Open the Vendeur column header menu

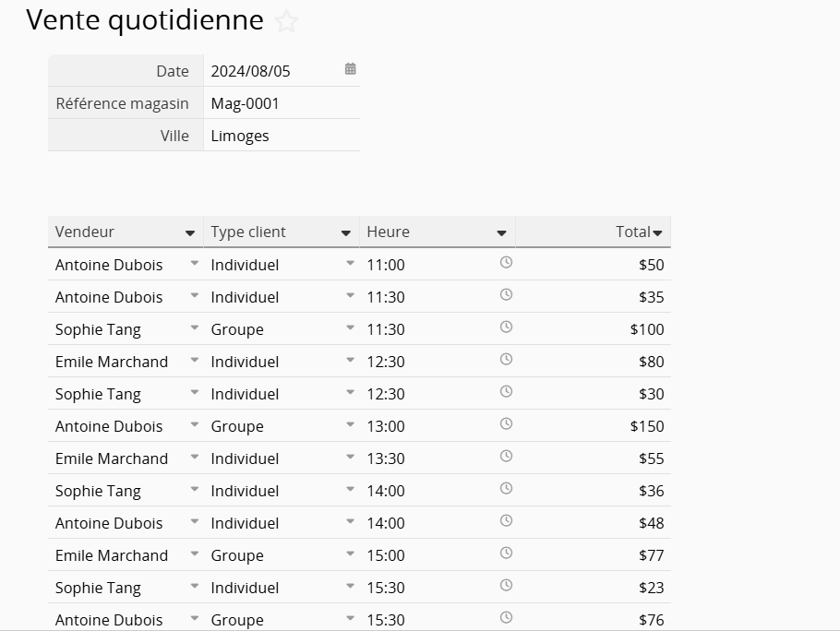coord(190,233)
